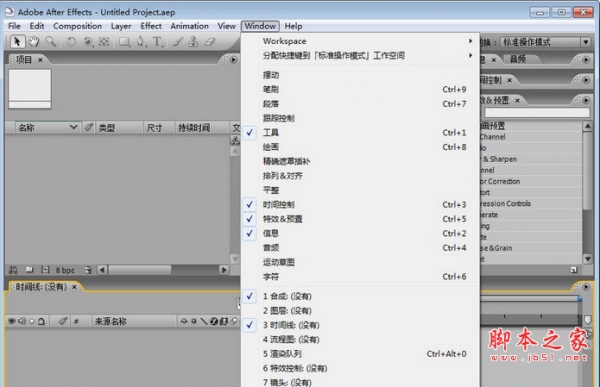The height and width of the screenshot is (387, 600).
Task: Click the solo circle switch in timeline header
Action: 32,322
